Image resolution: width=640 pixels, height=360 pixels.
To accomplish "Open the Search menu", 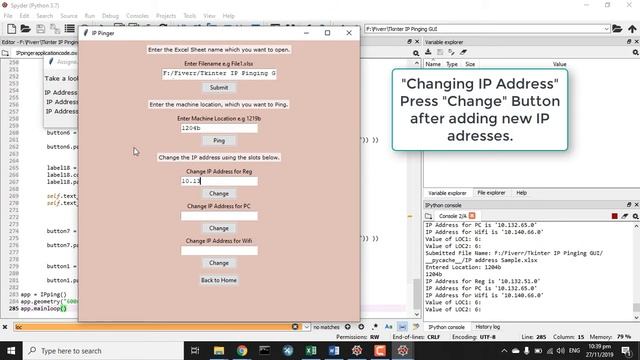I will (44, 16).
